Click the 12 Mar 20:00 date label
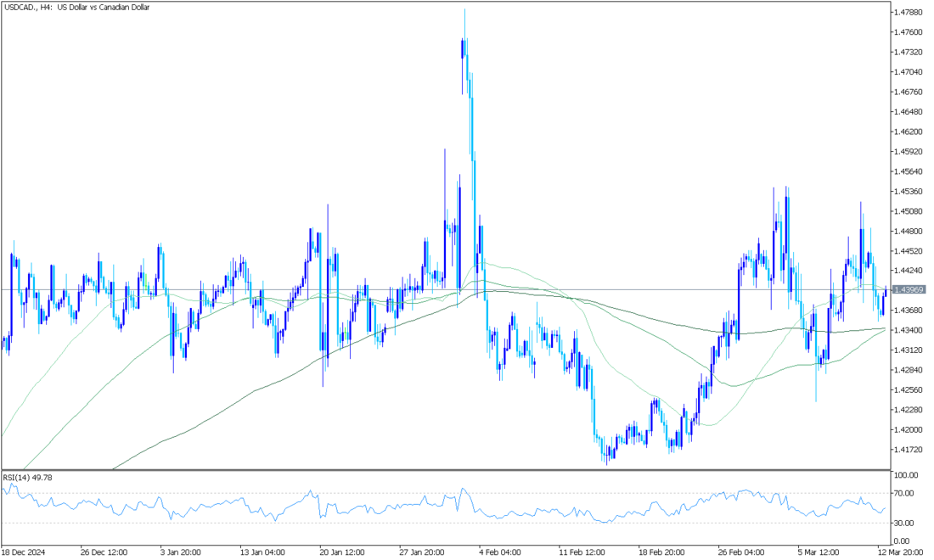Screen dimensions: 934x560 point(901,552)
